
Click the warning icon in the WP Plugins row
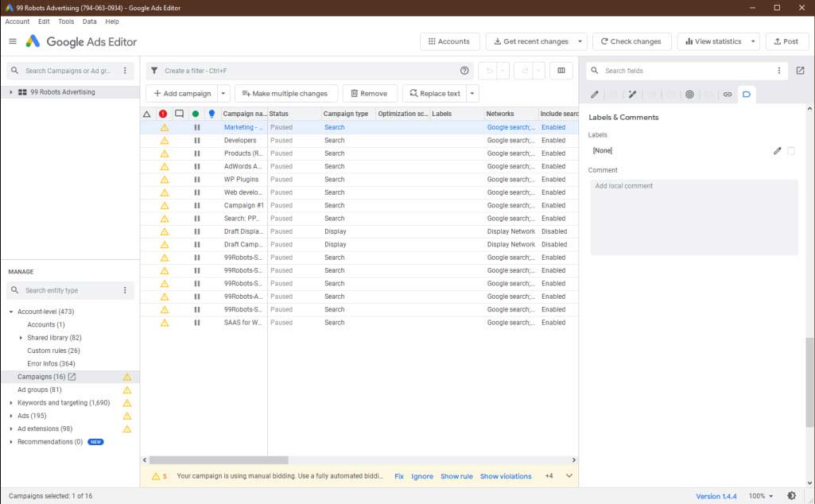tap(165, 179)
